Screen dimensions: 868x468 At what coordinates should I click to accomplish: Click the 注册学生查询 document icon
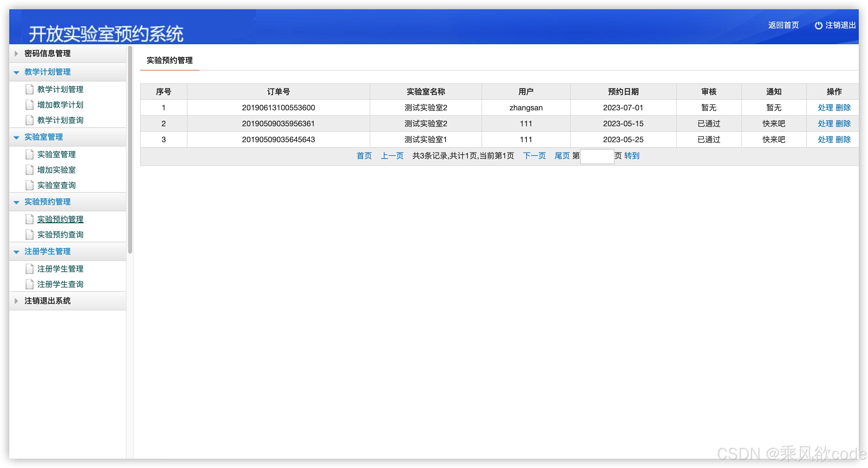[29, 284]
